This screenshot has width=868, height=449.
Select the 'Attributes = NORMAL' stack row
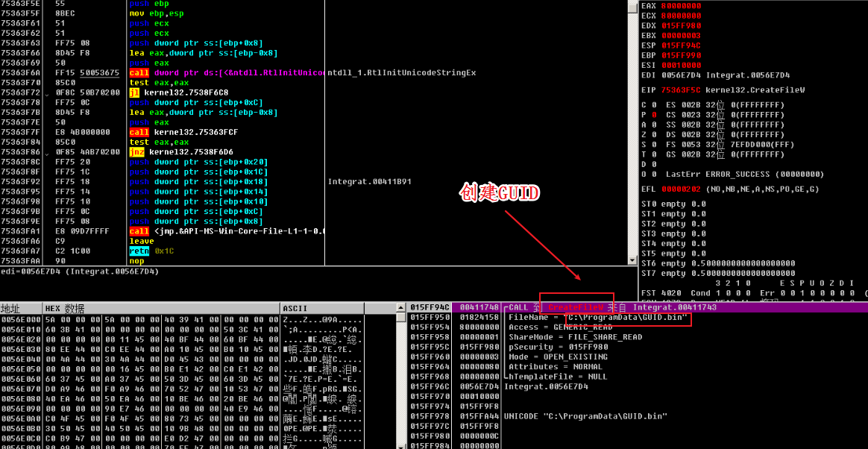click(x=638, y=367)
